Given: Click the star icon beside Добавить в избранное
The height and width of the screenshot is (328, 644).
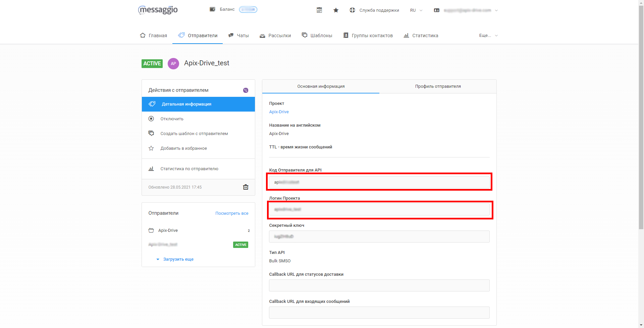Looking at the screenshot, I should 151,148.
